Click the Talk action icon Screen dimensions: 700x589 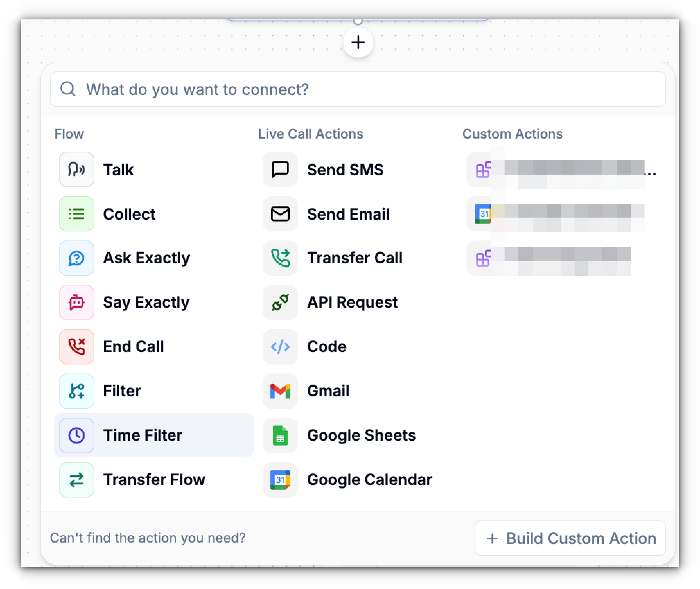pyautogui.click(x=76, y=169)
